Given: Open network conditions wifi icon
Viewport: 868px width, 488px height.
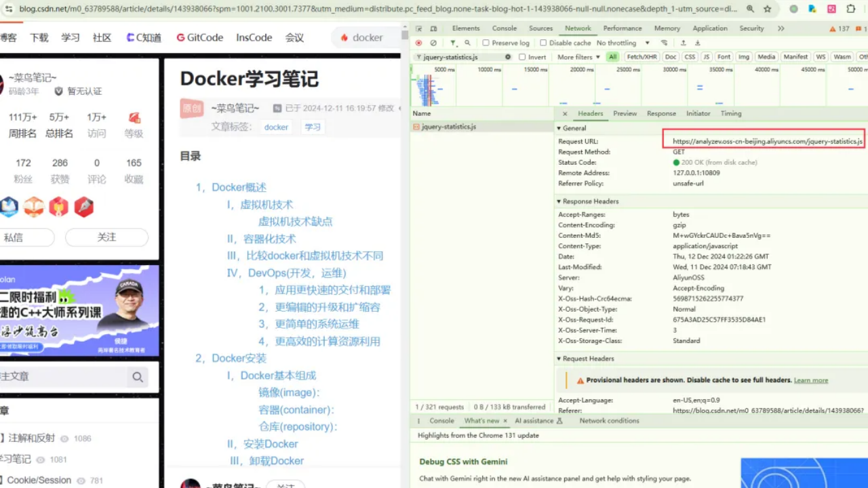Looking at the screenshot, I should point(664,43).
